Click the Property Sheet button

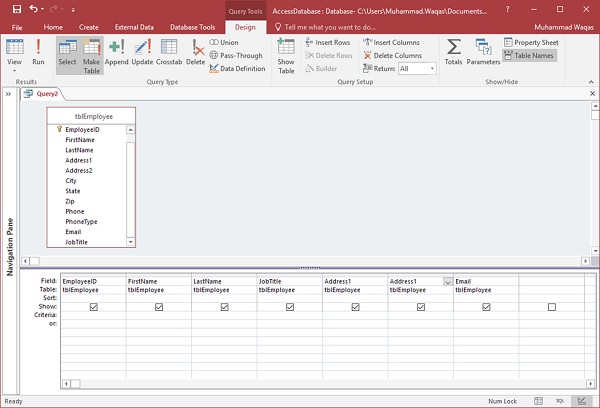(x=531, y=43)
